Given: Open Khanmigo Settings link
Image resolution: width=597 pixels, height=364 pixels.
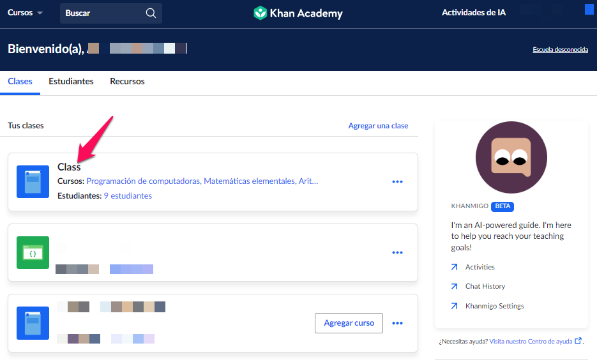Looking at the screenshot, I should click(x=495, y=306).
